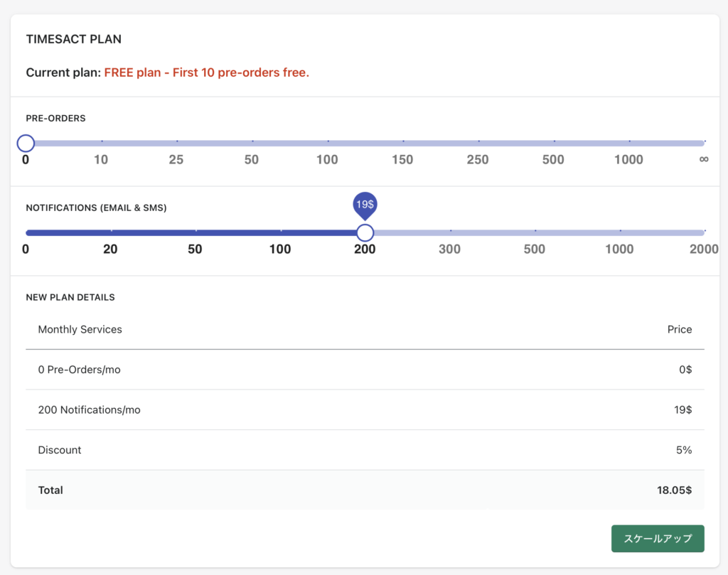The height and width of the screenshot is (575, 728).
Task: Click the 5% discount value
Action: [684, 450]
